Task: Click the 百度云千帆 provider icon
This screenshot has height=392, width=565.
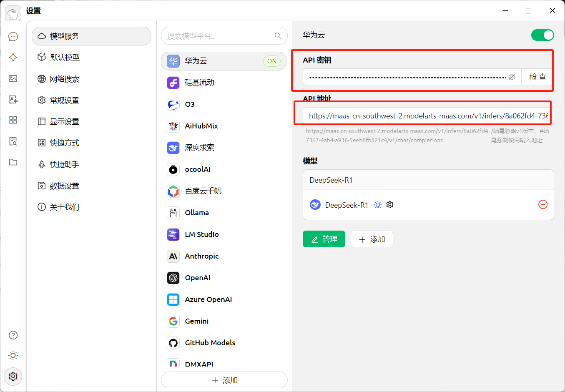Action: click(x=173, y=191)
